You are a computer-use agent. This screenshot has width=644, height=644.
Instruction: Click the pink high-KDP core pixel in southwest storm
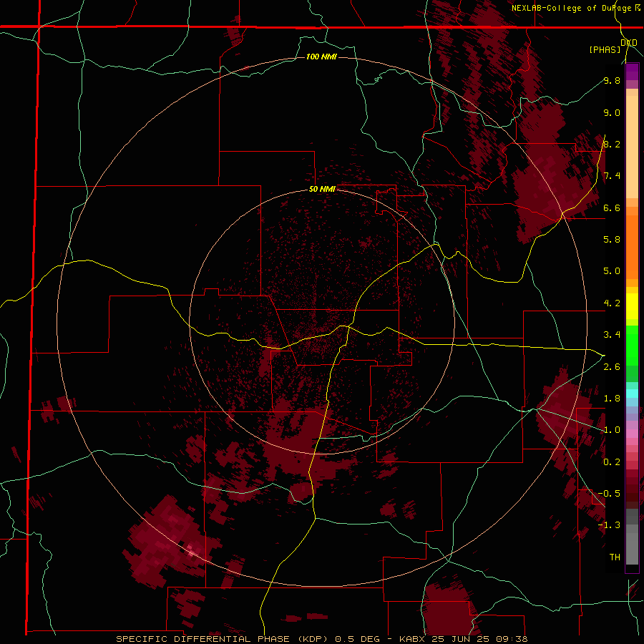tap(191, 552)
